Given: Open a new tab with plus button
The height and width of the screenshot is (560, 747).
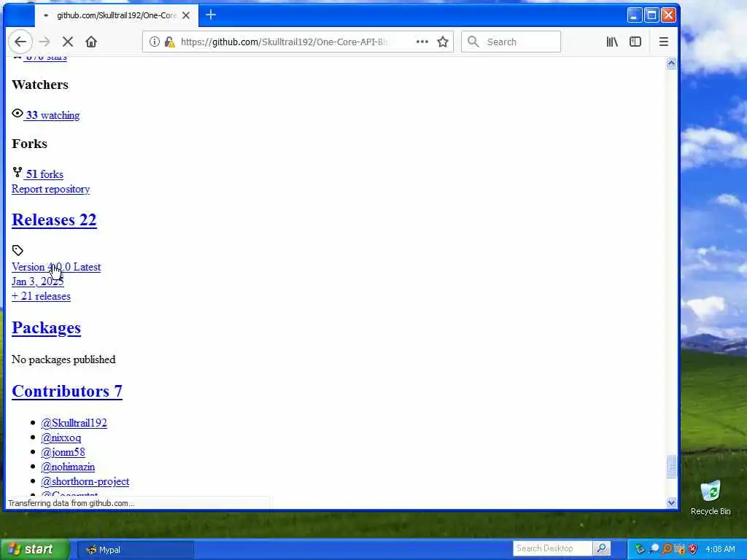Looking at the screenshot, I should (211, 15).
